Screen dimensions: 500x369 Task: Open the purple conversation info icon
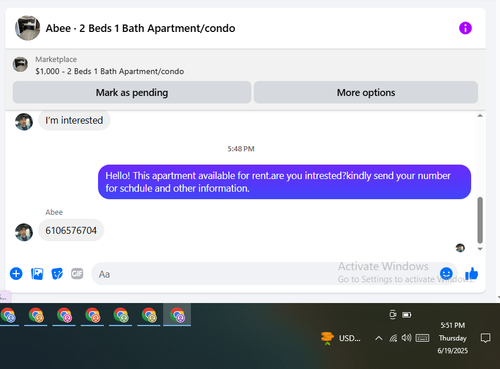click(465, 28)
